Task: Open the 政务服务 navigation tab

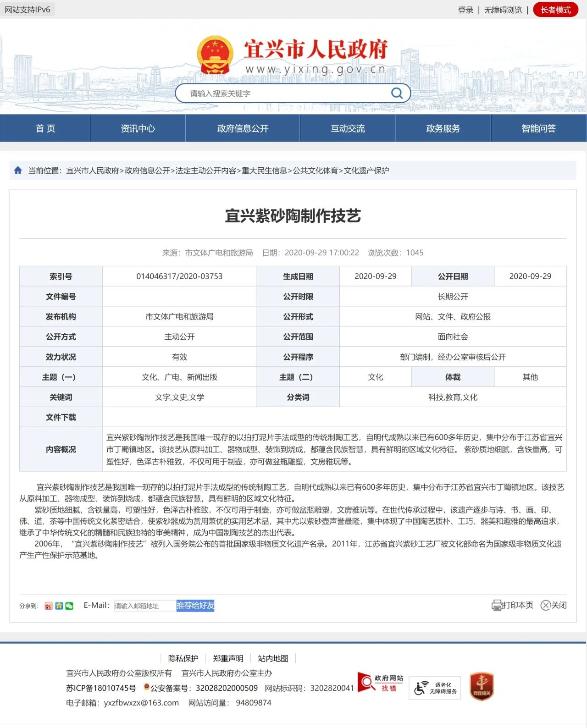Action: [443, 128]
